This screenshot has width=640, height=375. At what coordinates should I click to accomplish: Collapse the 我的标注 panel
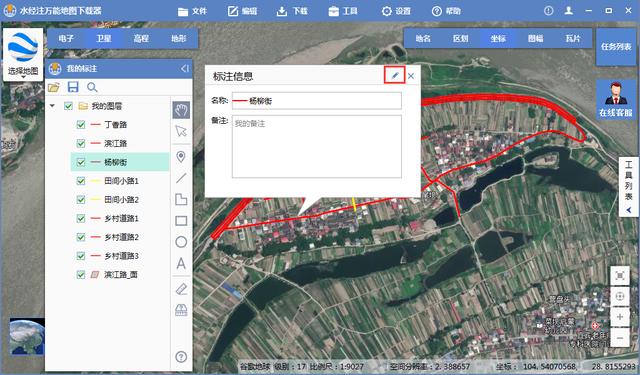click(184, 69)
